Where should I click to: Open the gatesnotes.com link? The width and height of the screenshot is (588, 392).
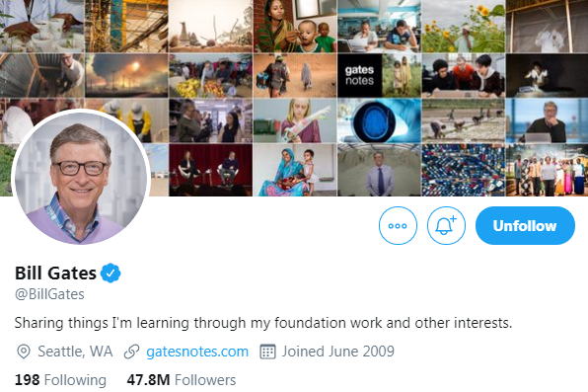pos(197,352)
